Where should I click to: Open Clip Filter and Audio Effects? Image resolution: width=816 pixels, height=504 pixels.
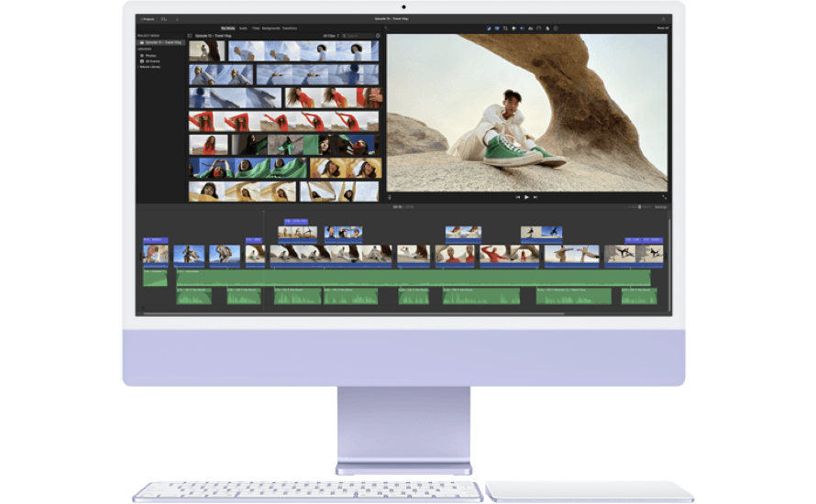(x=547, y=28)
